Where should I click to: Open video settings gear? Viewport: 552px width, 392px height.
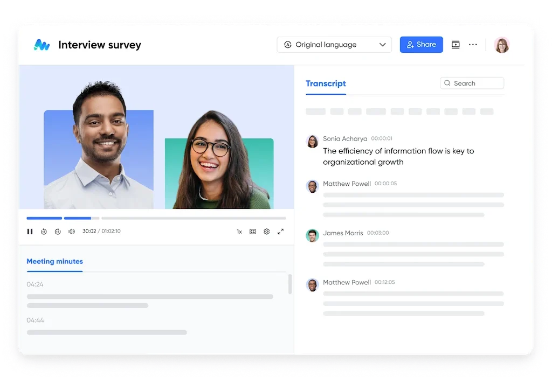[266, 232]
